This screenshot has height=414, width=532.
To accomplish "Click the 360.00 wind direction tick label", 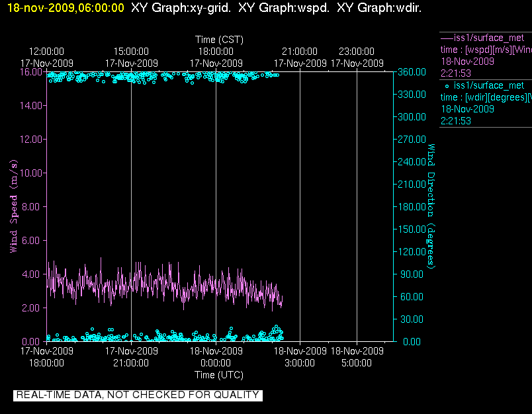I will [x=412, y=72].
